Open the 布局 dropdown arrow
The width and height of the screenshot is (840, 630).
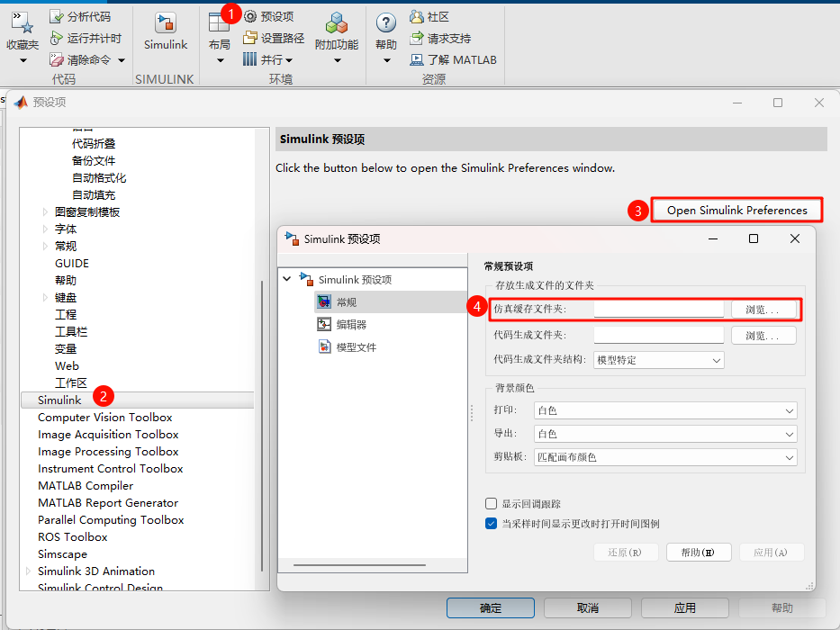[x=221, y=60]
